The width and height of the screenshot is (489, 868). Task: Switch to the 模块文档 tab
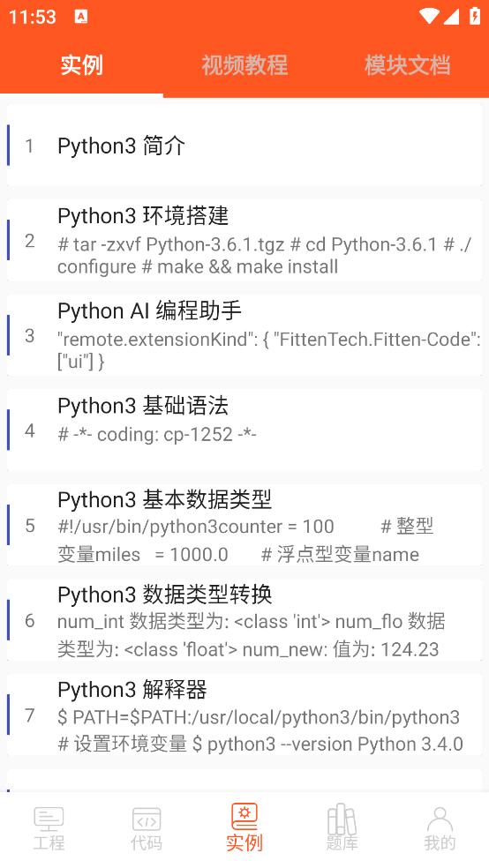tap(407, 65)
